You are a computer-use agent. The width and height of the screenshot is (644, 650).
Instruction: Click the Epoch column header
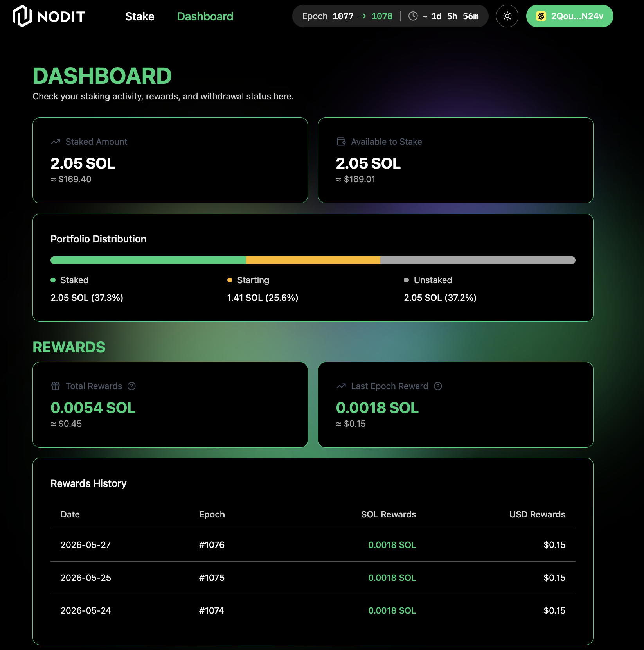(212, 514)
